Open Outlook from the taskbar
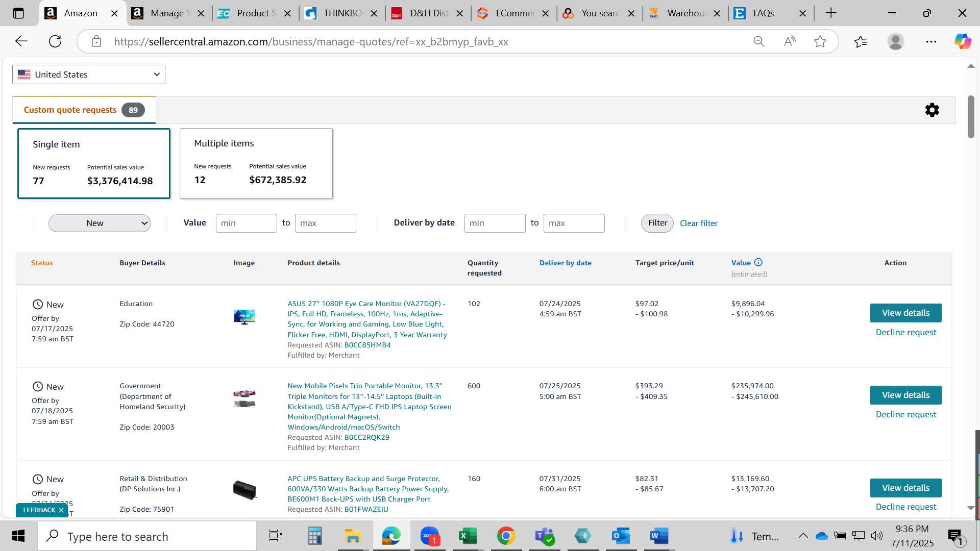This screenshot has height=551, width=980. 621,536
